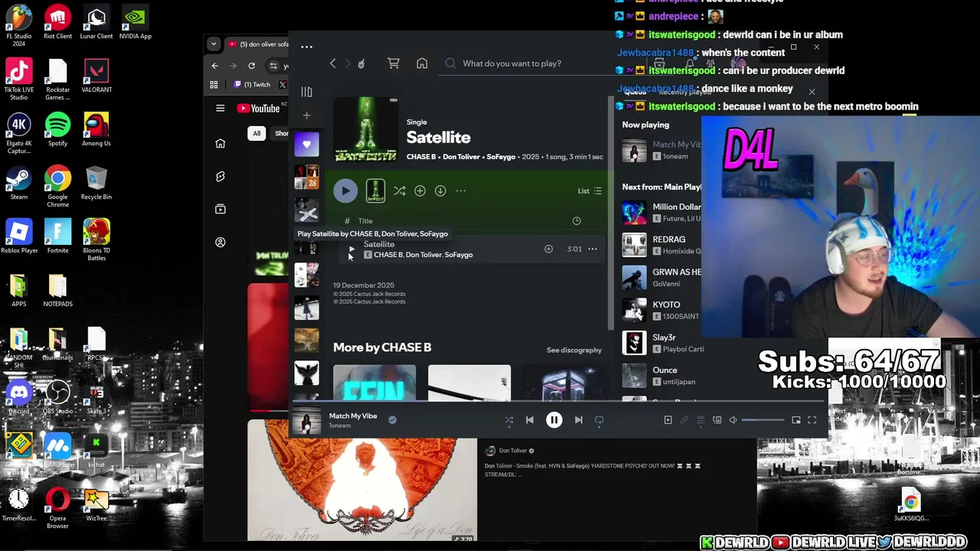
Task: Skip to previous track
Action: pos(529,420)
